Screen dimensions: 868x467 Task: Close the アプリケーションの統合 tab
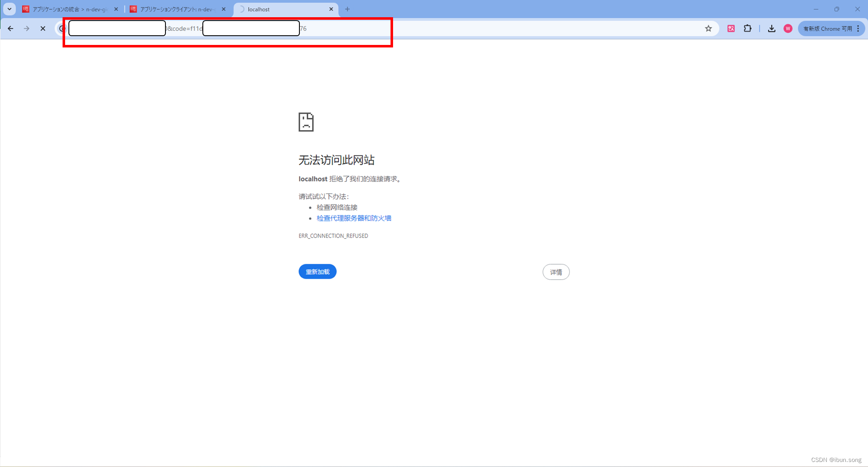coord(116,9)
